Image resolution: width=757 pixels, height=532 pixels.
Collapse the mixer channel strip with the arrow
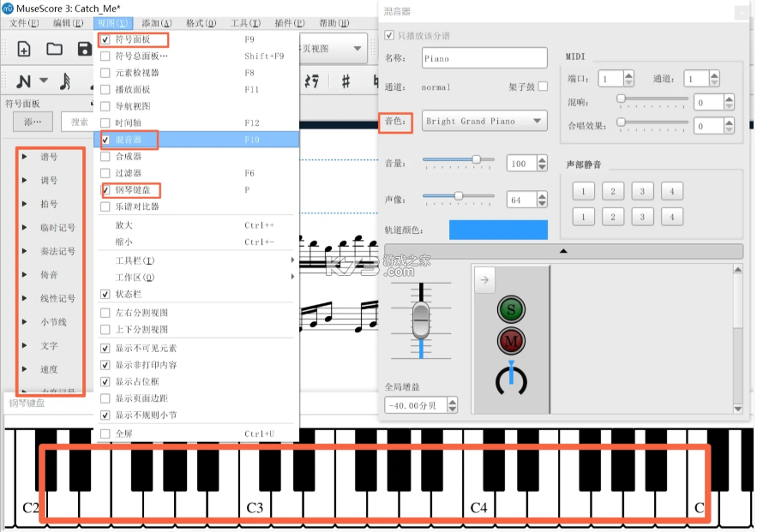[562, 251]
